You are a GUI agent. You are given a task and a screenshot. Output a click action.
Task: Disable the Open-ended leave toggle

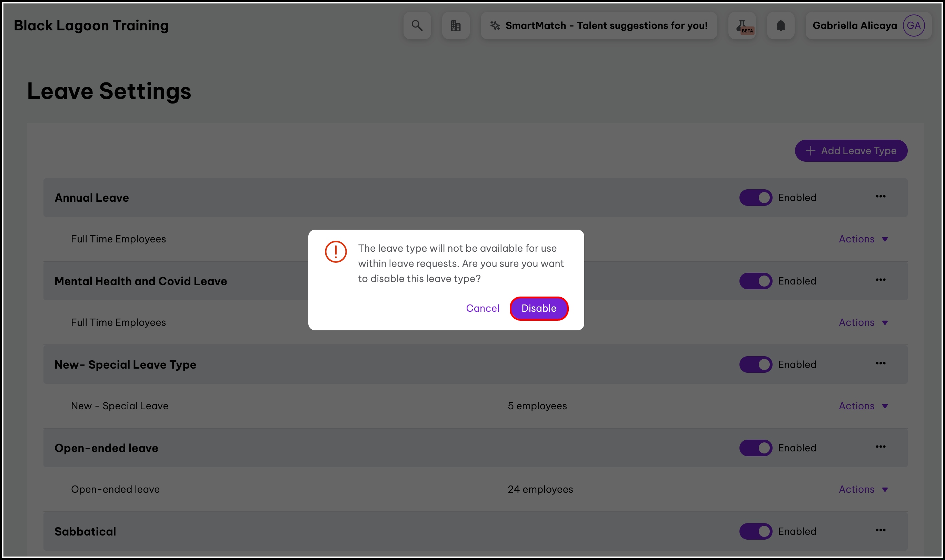tap(756, 448)
